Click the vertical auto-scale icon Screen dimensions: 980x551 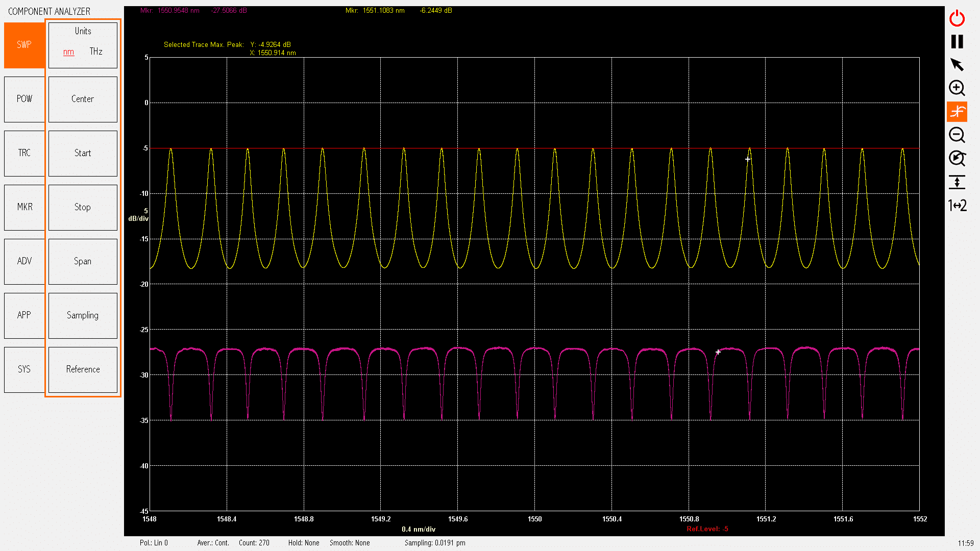point(957,182)
